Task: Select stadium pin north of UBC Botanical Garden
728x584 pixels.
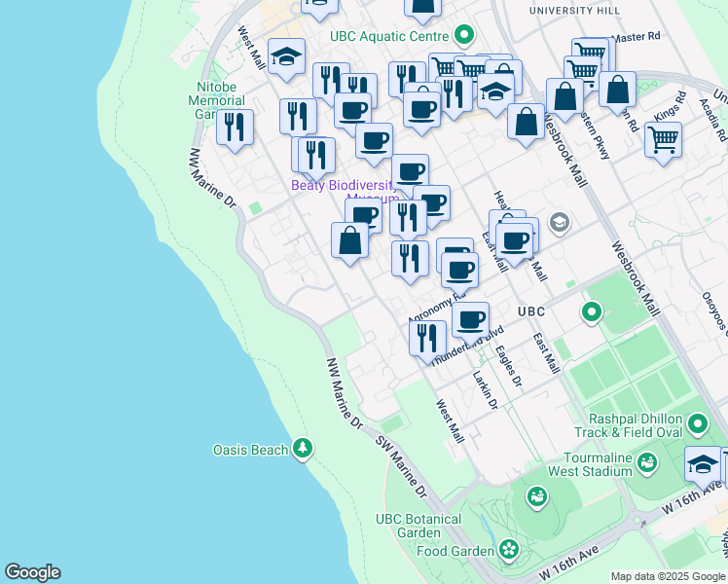Action: [537, 497]
